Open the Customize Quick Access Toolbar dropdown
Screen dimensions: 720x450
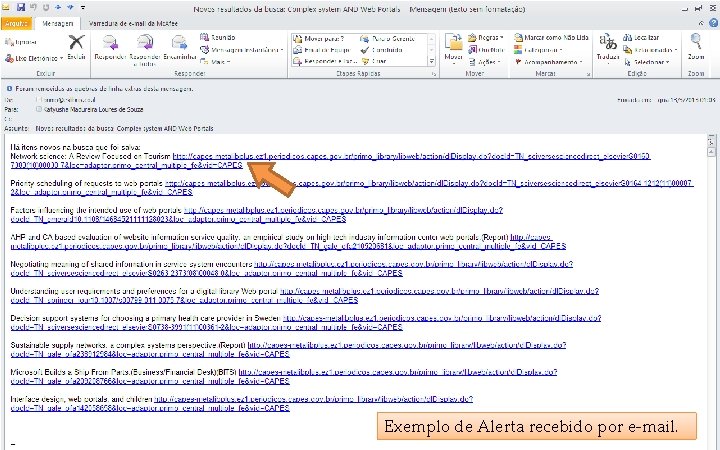(83, 7)
